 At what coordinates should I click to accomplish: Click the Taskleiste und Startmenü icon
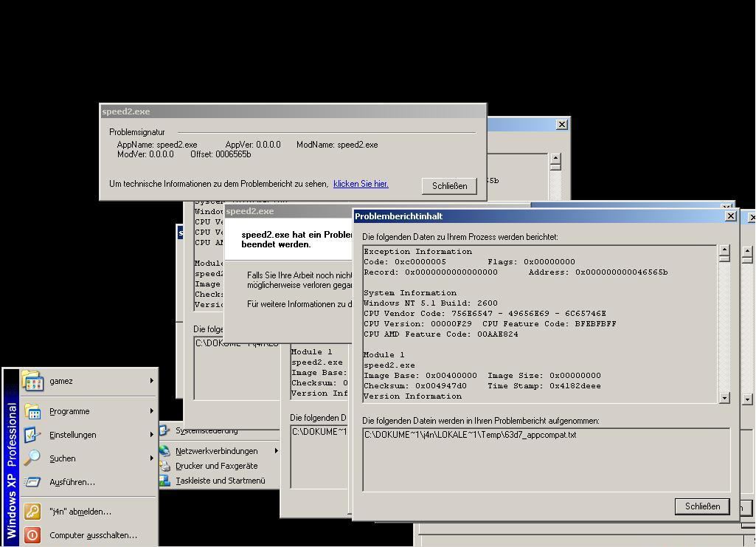coord(165,481)
